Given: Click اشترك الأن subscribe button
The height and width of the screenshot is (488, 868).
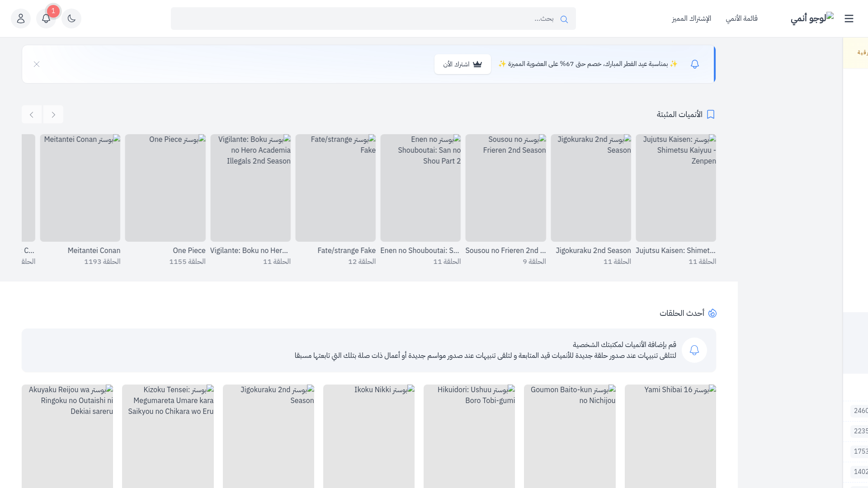Looking at the screenshot, I should click(462, 64).
